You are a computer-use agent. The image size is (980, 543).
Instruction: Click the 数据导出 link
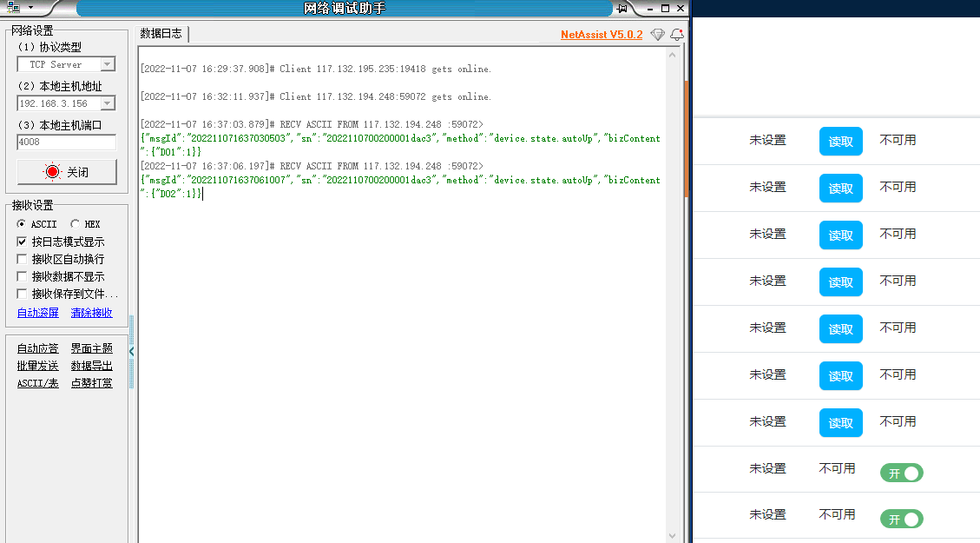coord(91,366)
